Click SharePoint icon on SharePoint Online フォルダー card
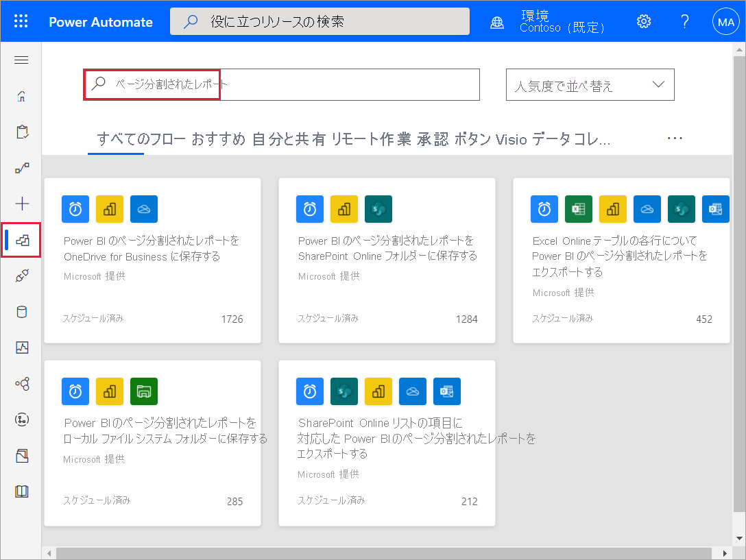Viewport: 746px width, 560px height. [378, 209]
